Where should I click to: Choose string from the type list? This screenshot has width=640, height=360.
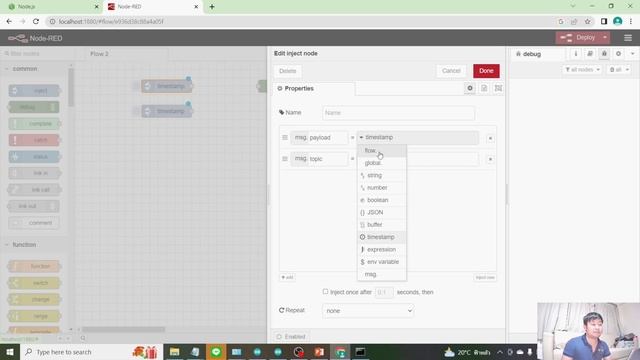coord(382,175)
